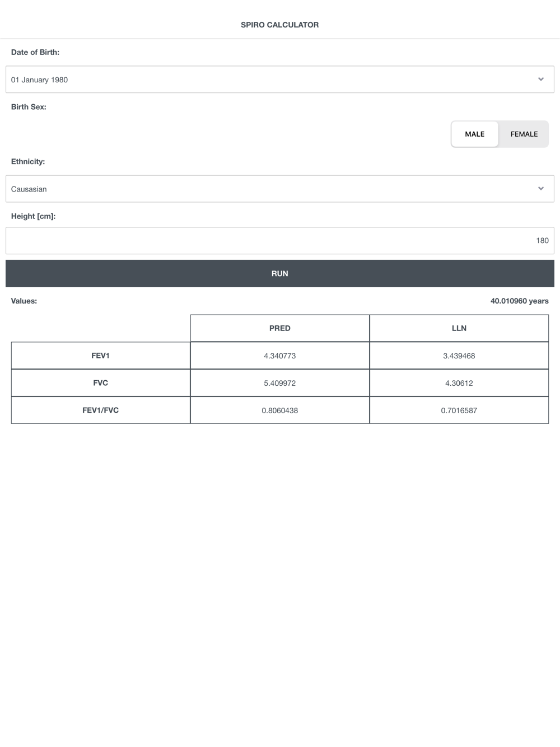Click the RUN button
560x747 pixels.
[x=279, y=274]
